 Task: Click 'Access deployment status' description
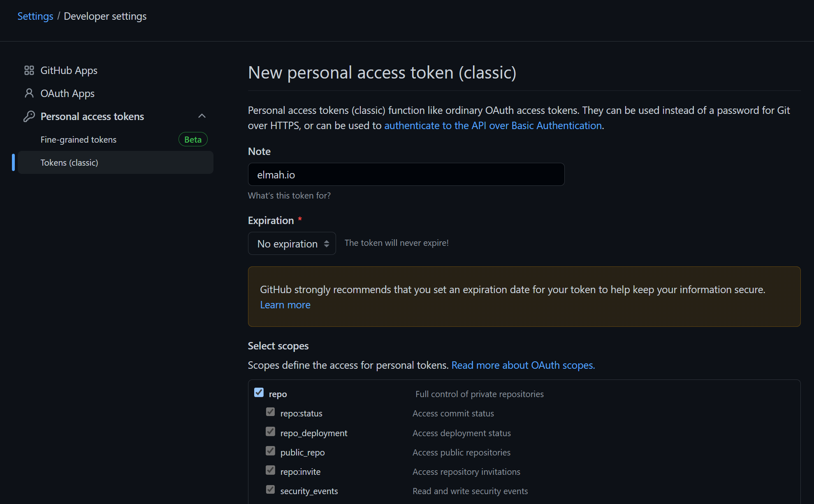click(x=461, y=433)
